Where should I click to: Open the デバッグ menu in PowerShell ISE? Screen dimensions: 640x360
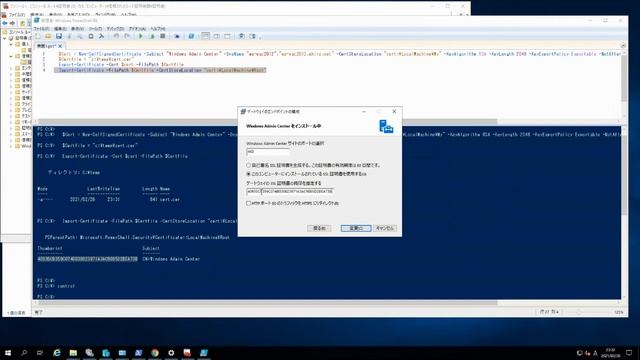coord(116,29)
